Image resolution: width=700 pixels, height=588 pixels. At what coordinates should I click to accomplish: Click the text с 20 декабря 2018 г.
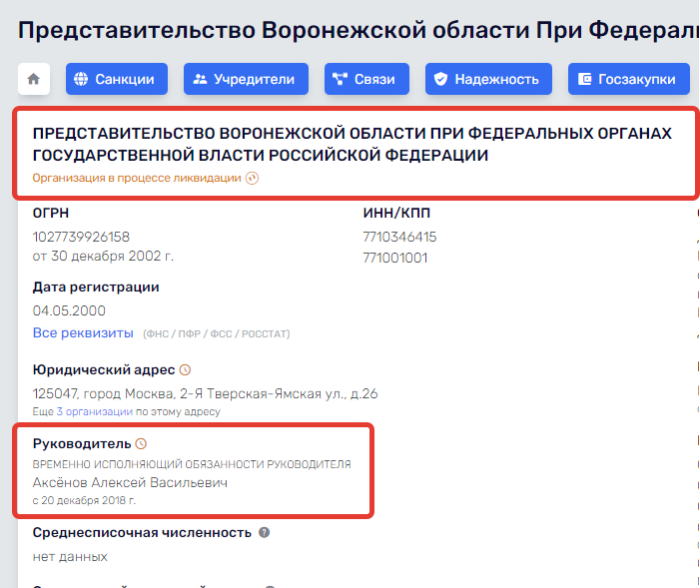pos(84,500)
